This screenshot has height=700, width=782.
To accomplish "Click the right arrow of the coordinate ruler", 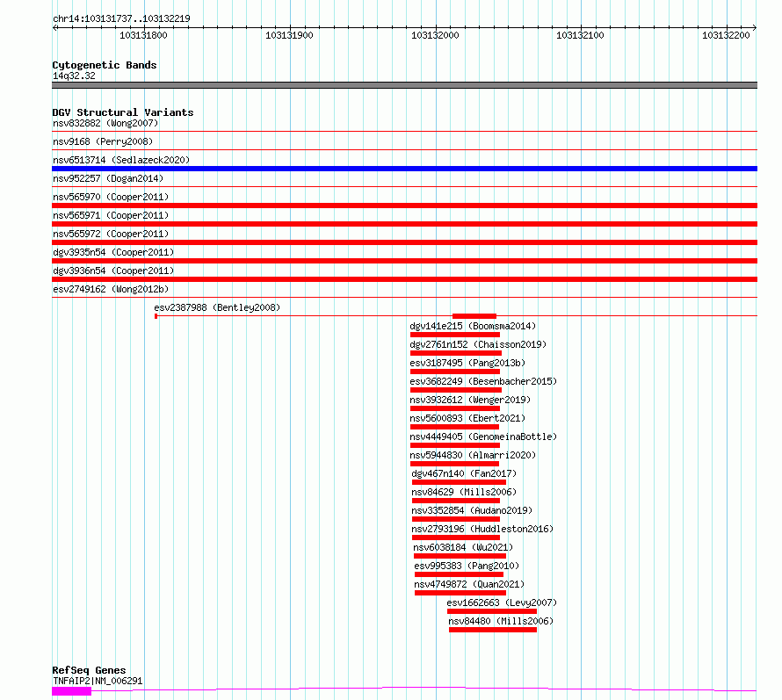I will point(755,27).
